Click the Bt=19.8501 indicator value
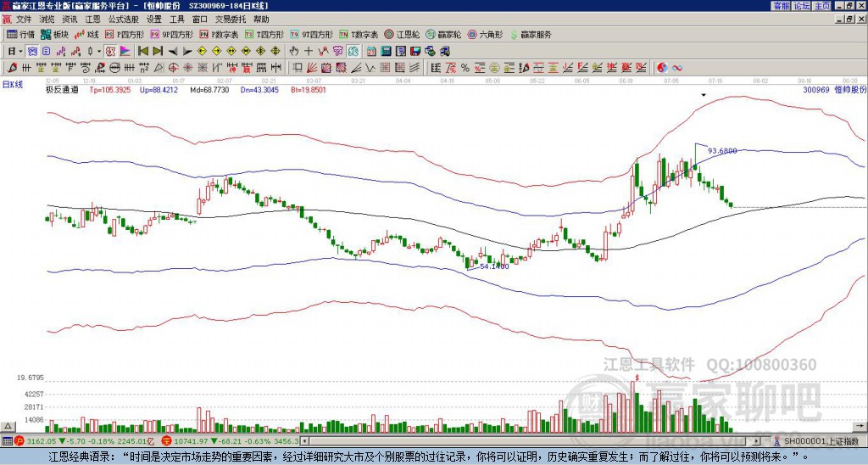868x465 pixels. click(x=309, y=89)
